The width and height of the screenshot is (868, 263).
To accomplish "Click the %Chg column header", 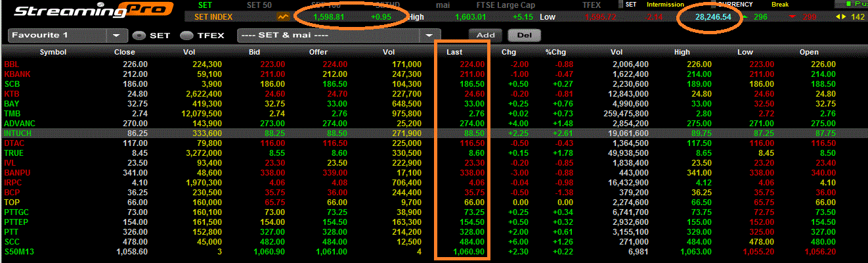I will (555, 52).
